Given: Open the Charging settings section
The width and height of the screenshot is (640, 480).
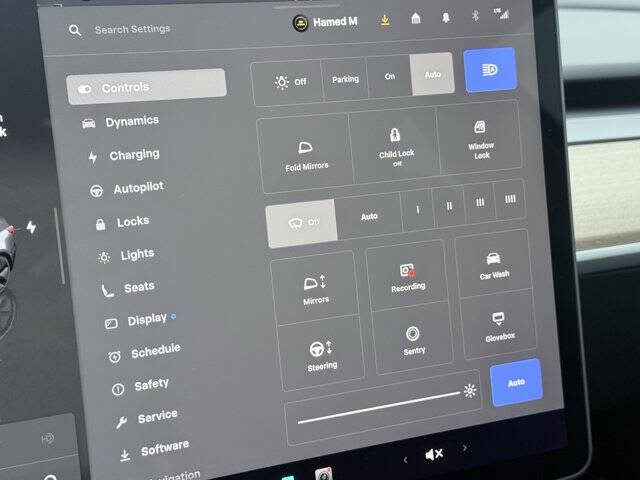Looking at the screenshot, I should 124,156.
